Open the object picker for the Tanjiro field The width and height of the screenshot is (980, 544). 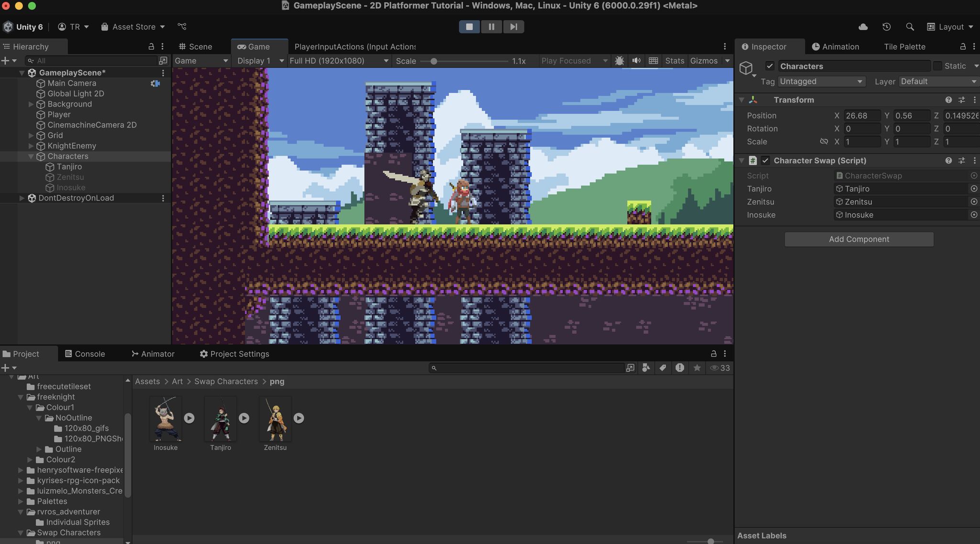[974, 189]
